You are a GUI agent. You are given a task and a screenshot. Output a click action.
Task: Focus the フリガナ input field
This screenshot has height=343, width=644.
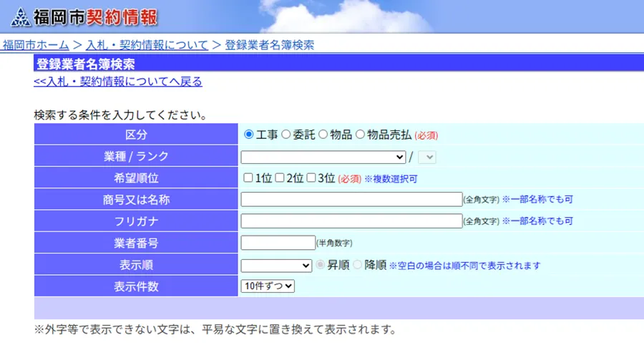[351, 221]
